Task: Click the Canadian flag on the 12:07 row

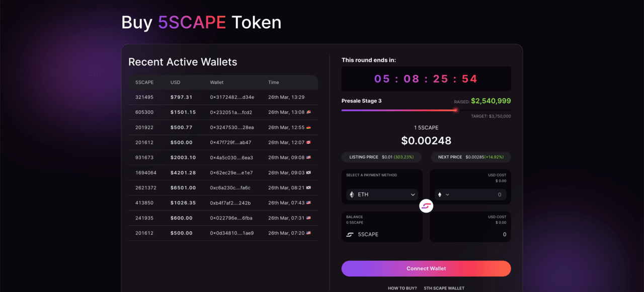Action: tap(308, 142)
